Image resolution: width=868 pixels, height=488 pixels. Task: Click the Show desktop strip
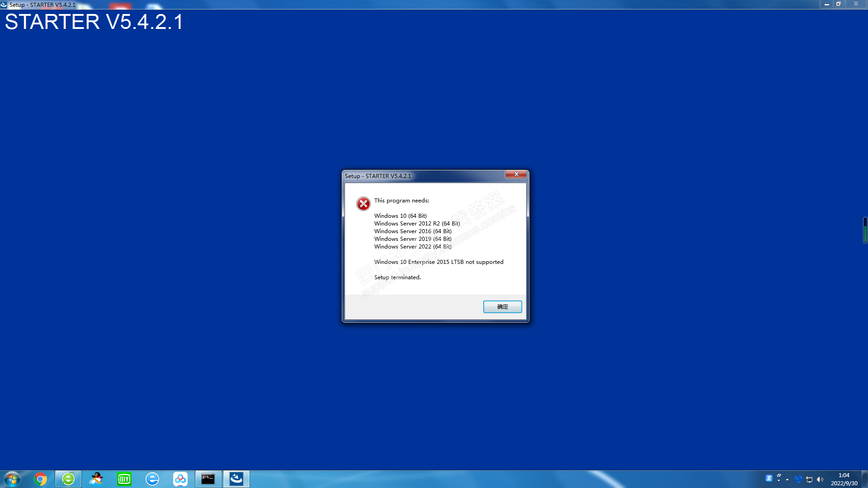tap(865, 479)
